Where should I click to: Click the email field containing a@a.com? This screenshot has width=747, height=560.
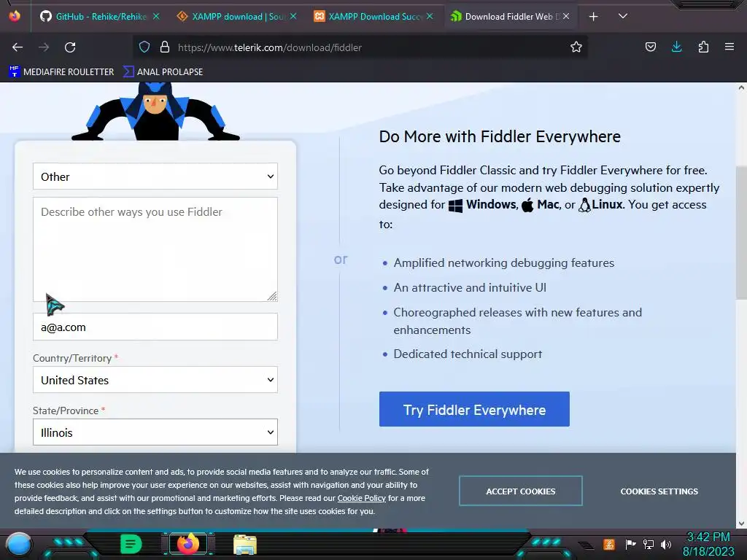(x=155, y=327)
